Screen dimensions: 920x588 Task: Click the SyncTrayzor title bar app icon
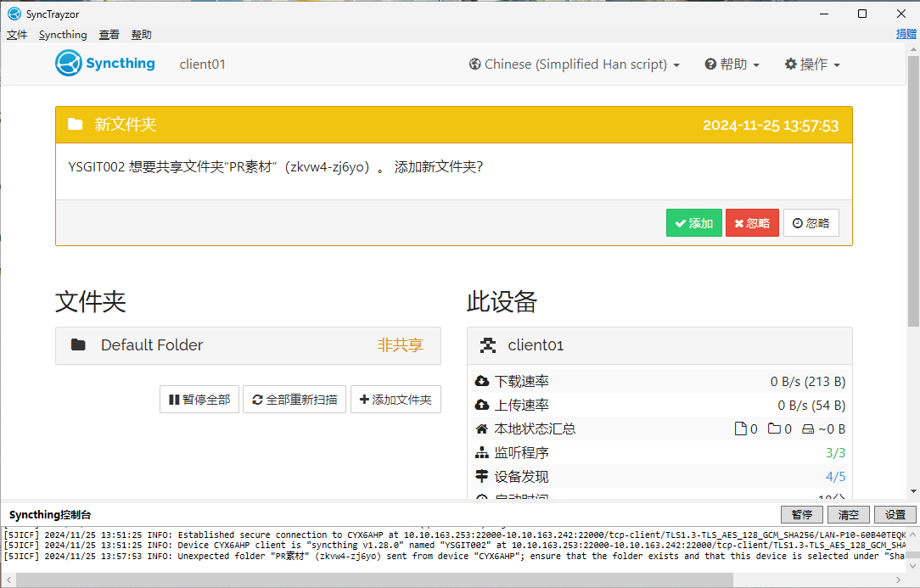(x=14, y=14)
